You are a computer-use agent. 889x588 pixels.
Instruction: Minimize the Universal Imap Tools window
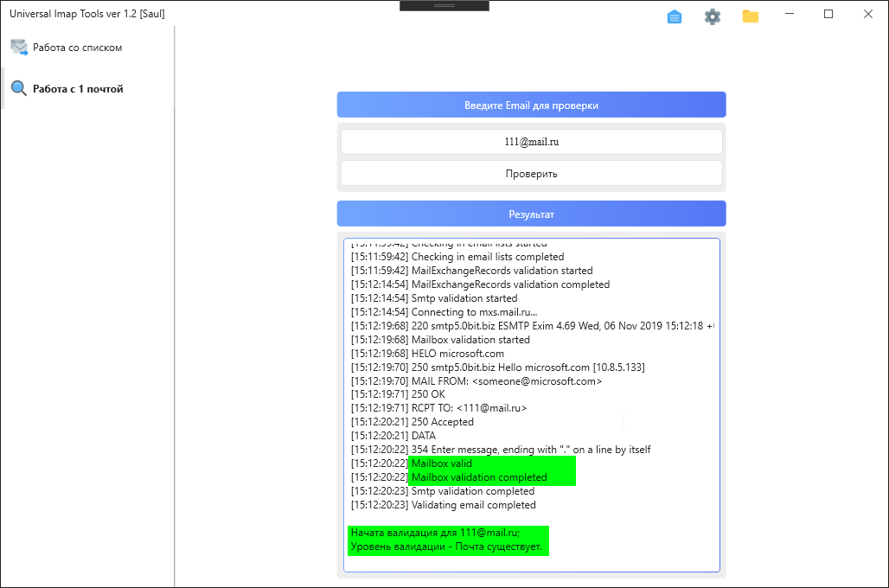pyautogui.click(x=790, y=14)
